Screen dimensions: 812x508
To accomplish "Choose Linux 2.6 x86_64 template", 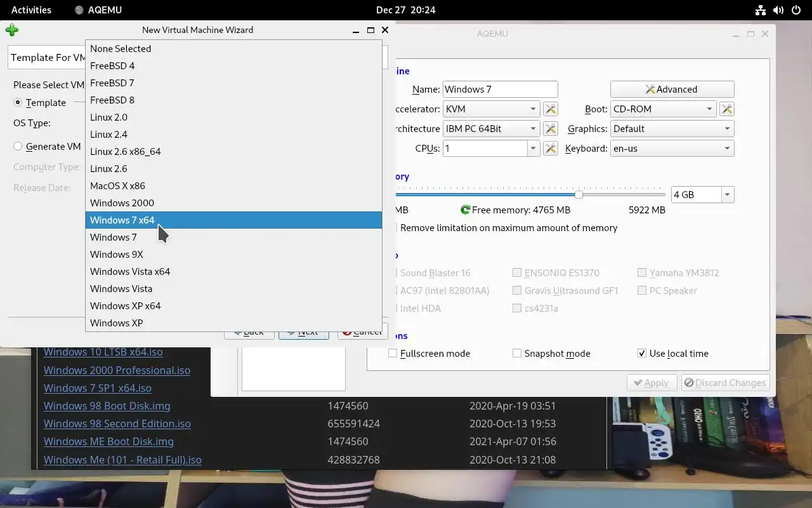I will coord(233,151).
